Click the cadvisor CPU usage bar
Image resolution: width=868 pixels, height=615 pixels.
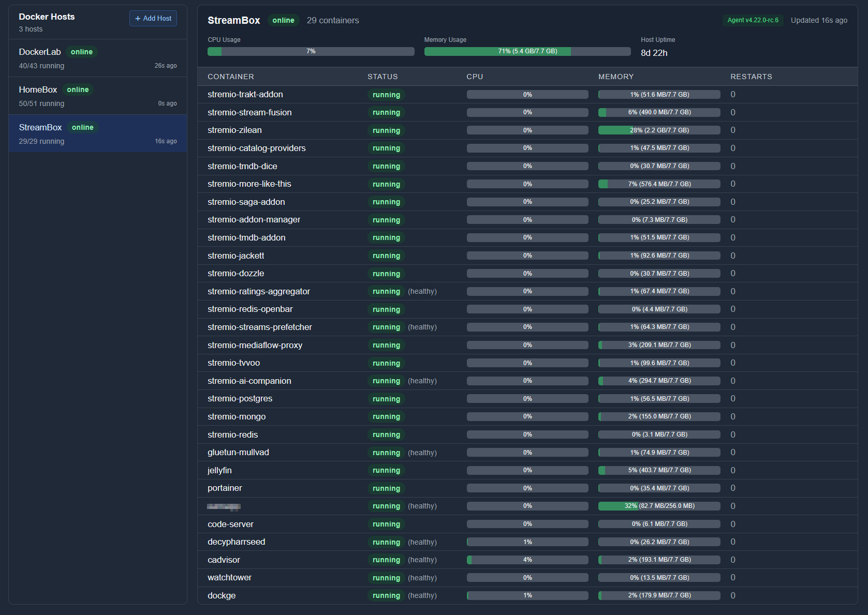tap(527, 560)
